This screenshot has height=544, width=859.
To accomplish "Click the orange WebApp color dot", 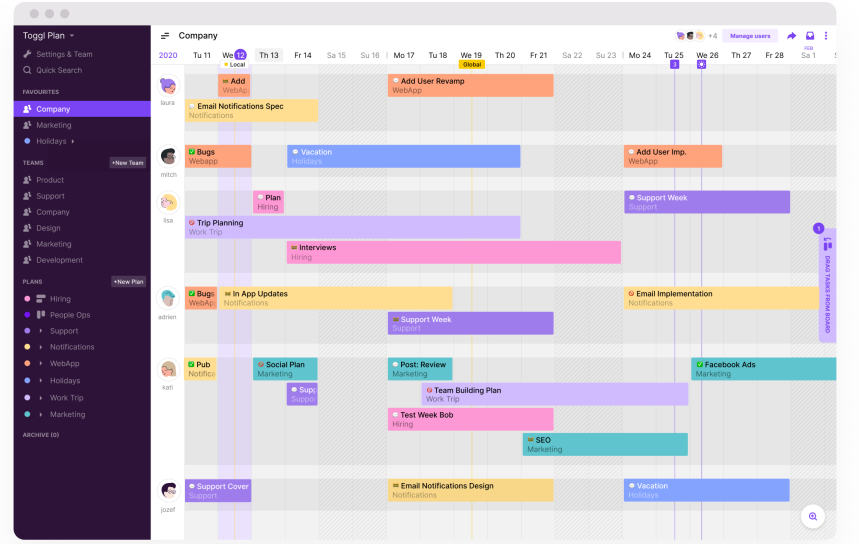I will point(27,363).
